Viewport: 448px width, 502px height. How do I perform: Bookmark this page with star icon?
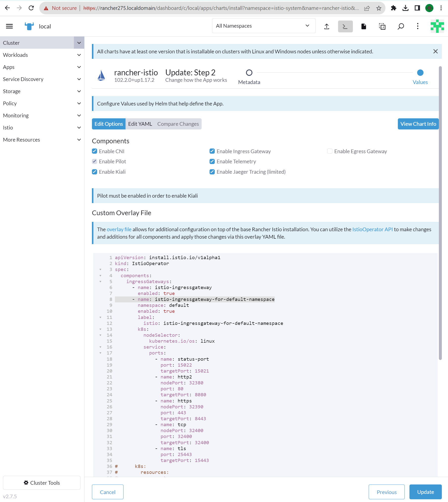coord(379,8)
